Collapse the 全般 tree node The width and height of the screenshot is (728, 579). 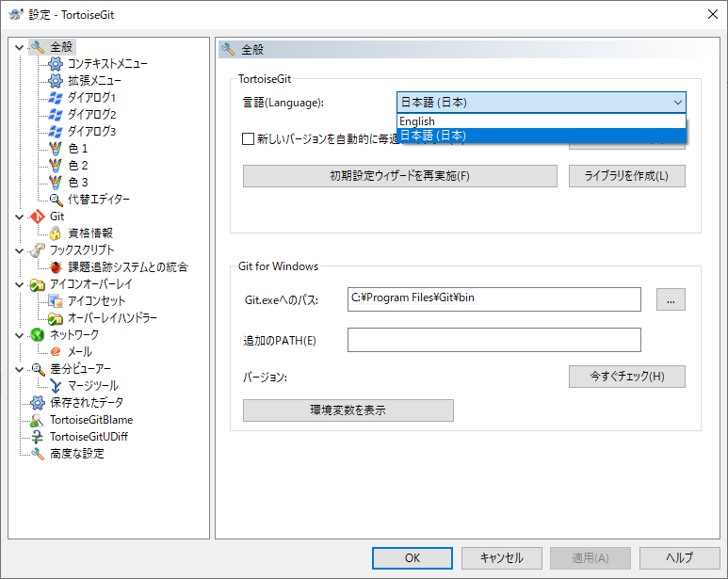(19, 47)
